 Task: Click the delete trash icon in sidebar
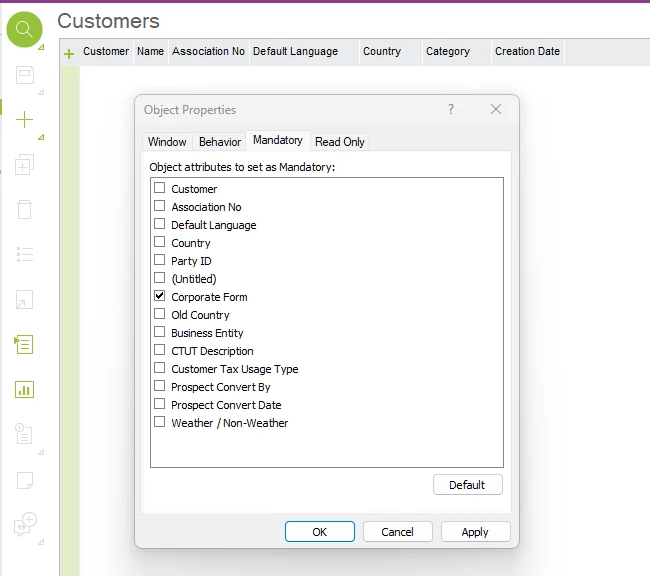click(25, 209)
